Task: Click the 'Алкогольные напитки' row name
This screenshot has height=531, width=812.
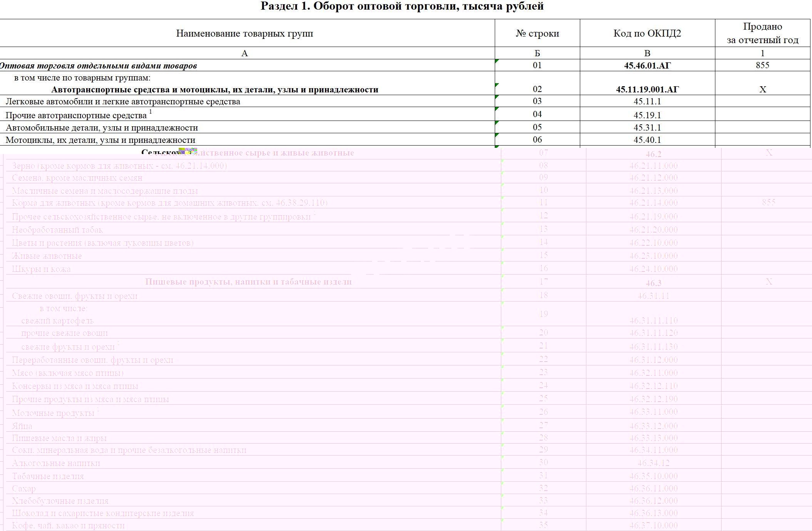Action: pyautogui.click(x=56, y=463)
